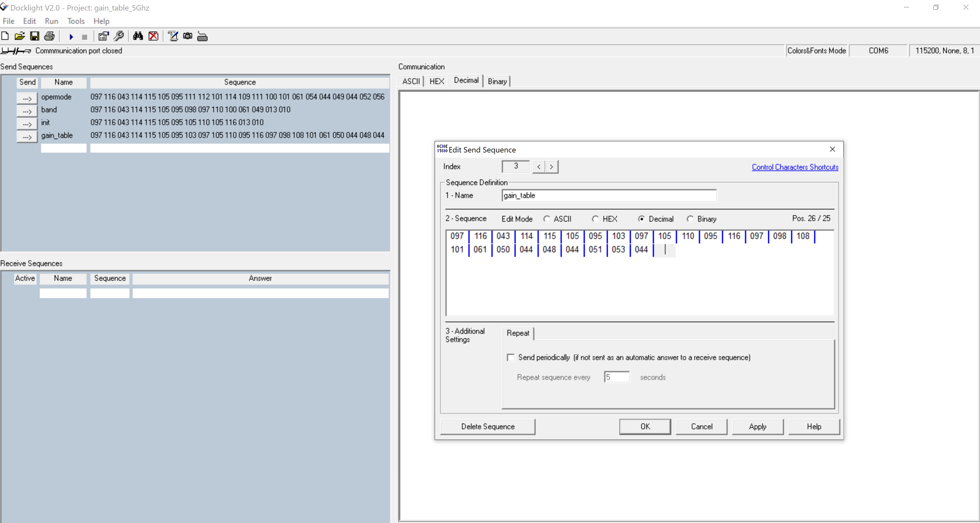Click the Delete Sequence button
Viewport: 980px width, 523px height.
click(x=487, y=426)
